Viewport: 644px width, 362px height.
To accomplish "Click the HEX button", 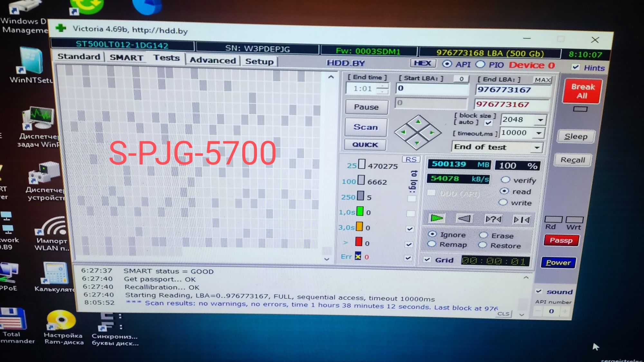I will (x=423, y=63).
